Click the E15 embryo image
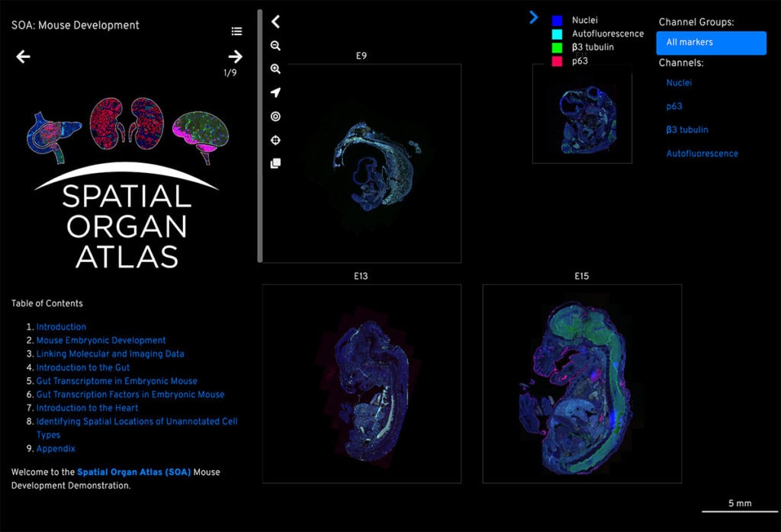Screen dimensions: 781x532 click(581, 383)
